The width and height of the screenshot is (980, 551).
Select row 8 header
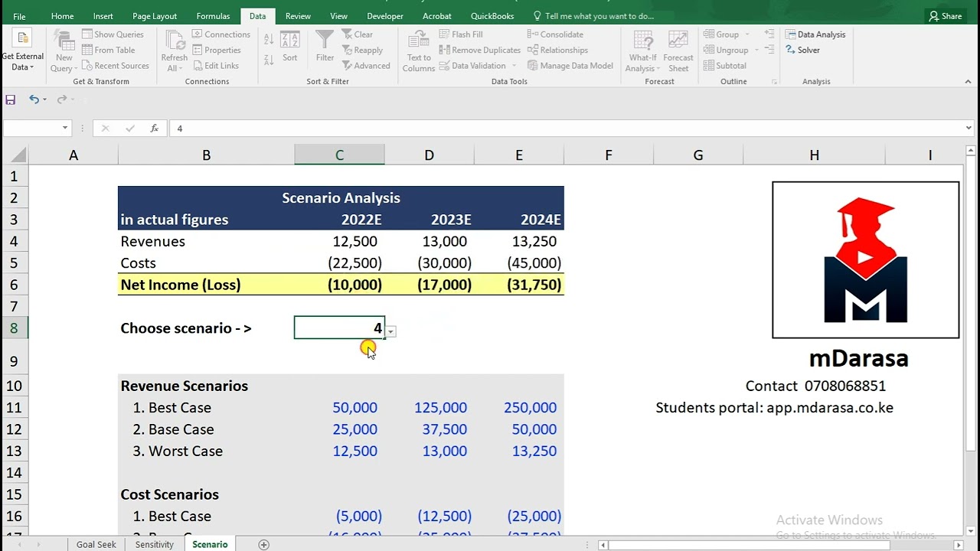tap(14, 328)
